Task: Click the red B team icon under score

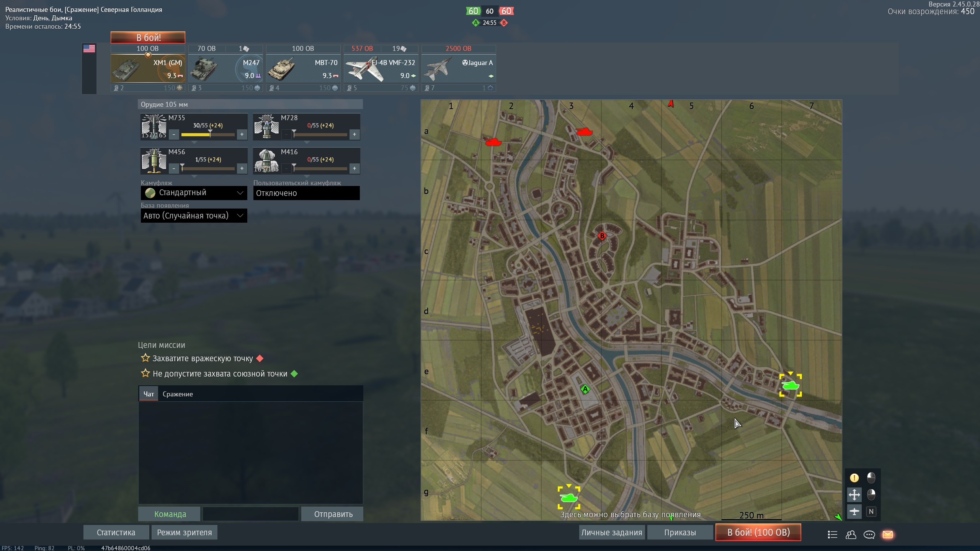Action: (504, 23)
